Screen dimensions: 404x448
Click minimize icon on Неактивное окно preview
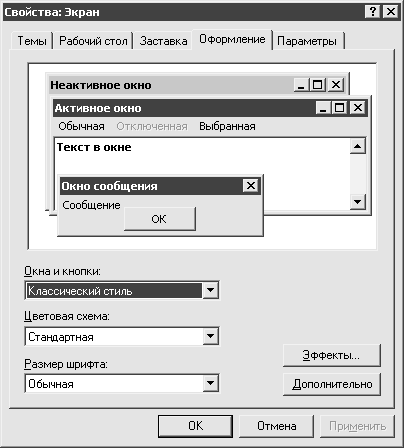coord(301,85)
